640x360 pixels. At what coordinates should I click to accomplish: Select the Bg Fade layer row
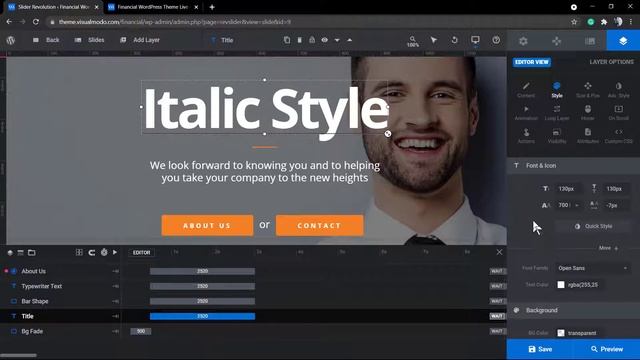[61, 331]
